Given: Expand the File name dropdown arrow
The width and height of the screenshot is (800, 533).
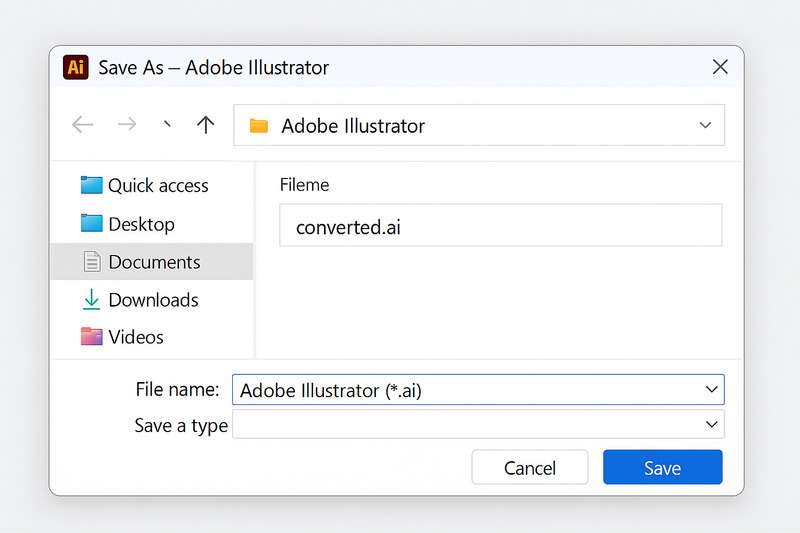Looking at the screenshot, I should coord(711,390).
